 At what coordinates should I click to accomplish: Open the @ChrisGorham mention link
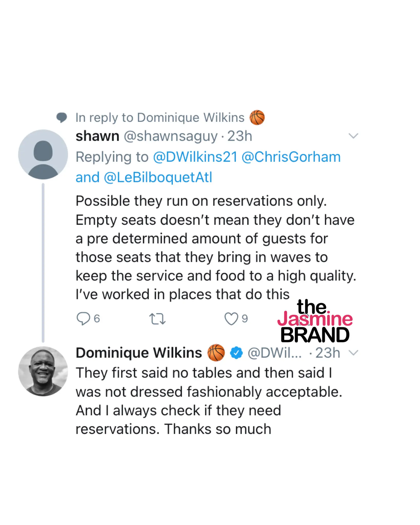(291, 157)
